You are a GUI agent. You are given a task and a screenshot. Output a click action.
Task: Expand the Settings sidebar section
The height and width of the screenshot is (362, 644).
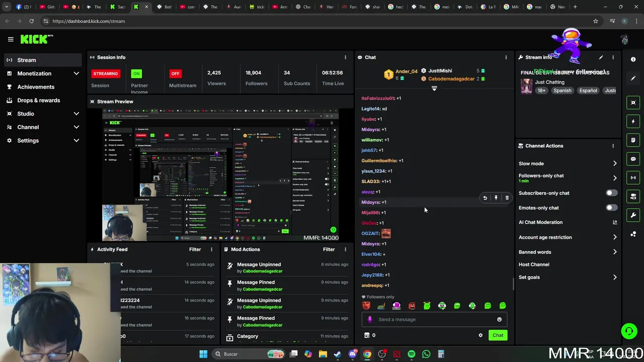click(x=76, y=141)
